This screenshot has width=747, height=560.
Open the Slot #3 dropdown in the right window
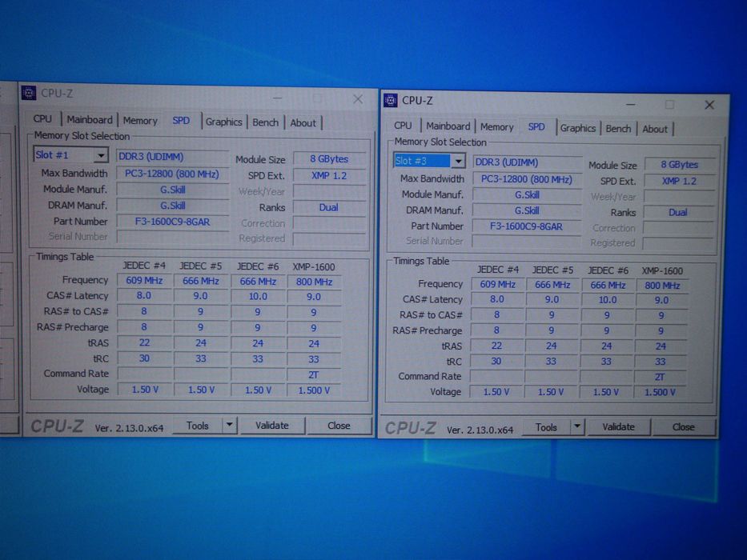[458, 161]
